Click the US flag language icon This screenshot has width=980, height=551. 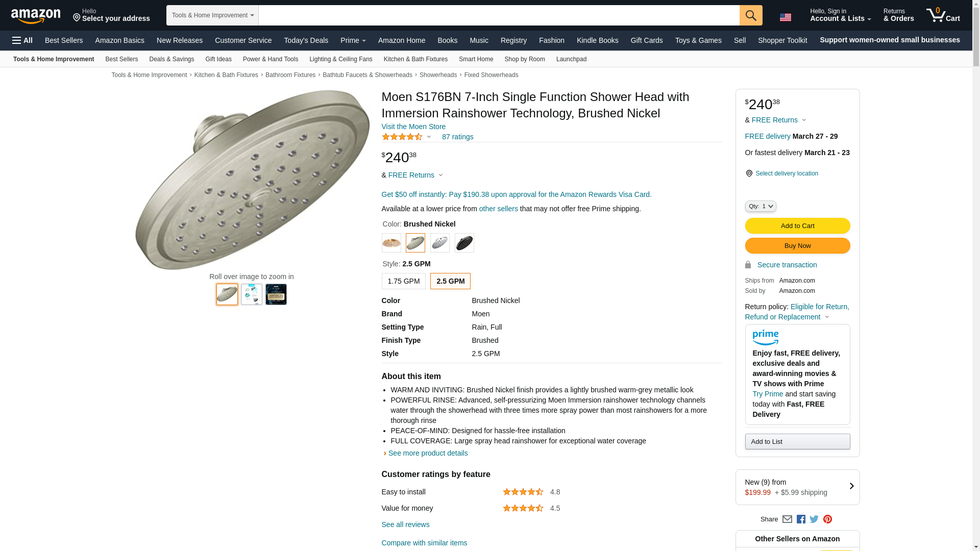pos(785,17)
